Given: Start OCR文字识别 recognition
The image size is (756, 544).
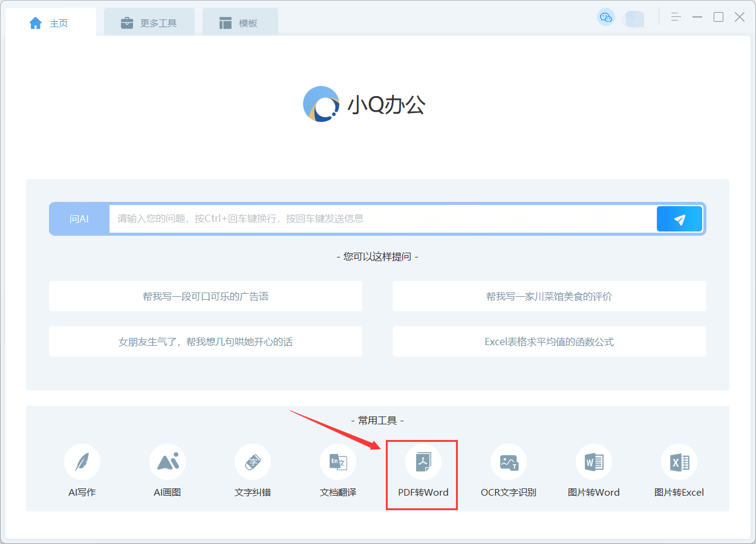Looking at the screenshot, I should (509, 471).
